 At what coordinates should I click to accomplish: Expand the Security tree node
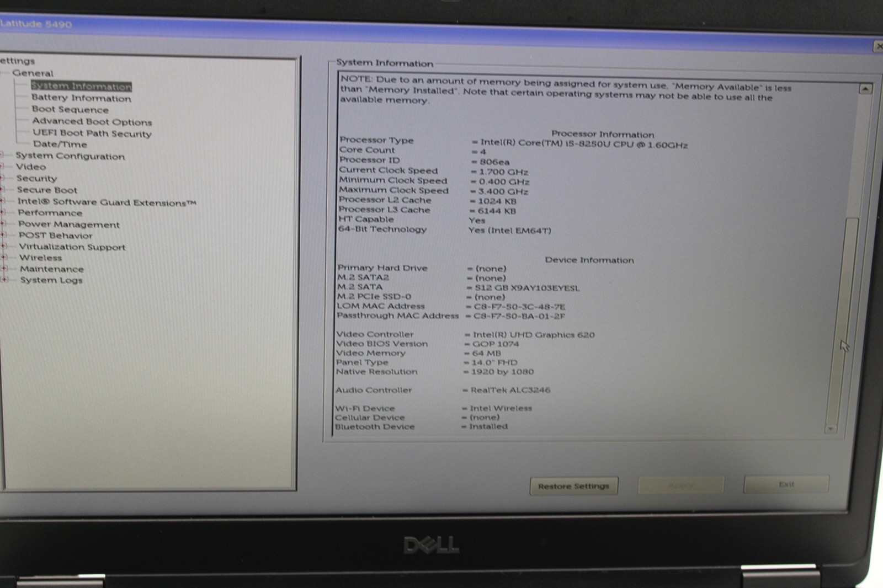tap(2, 178)
